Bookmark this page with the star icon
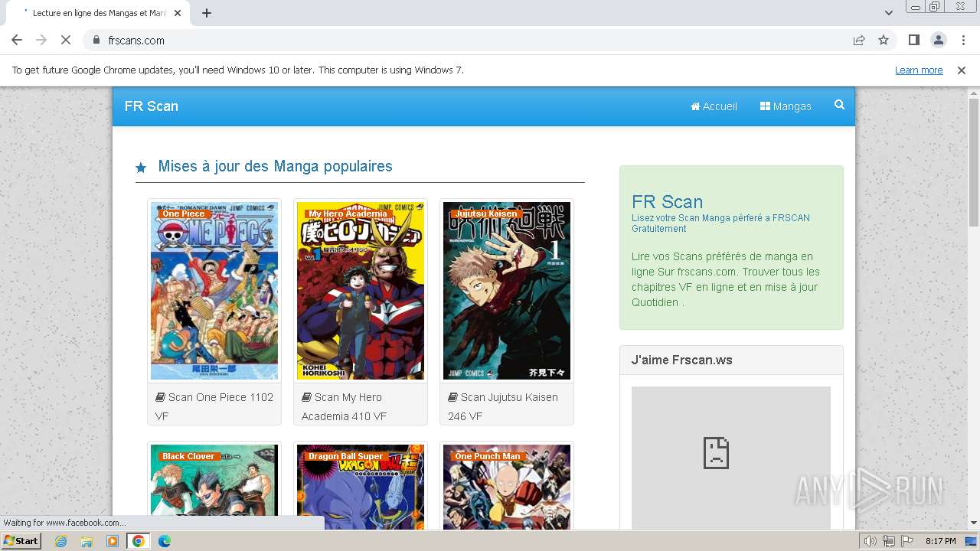This screenshot has width=980, height=551. 884,40
